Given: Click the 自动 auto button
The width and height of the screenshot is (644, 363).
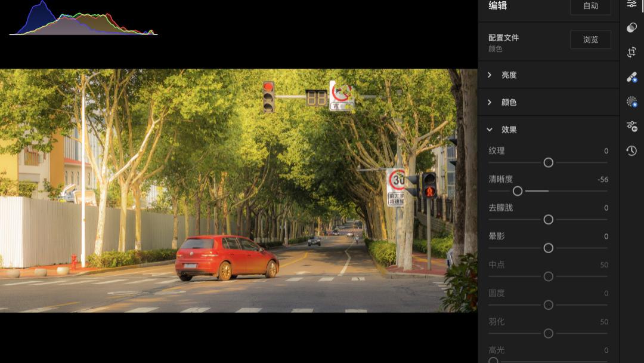Looking at the screenshot, I should click(590, 6).
